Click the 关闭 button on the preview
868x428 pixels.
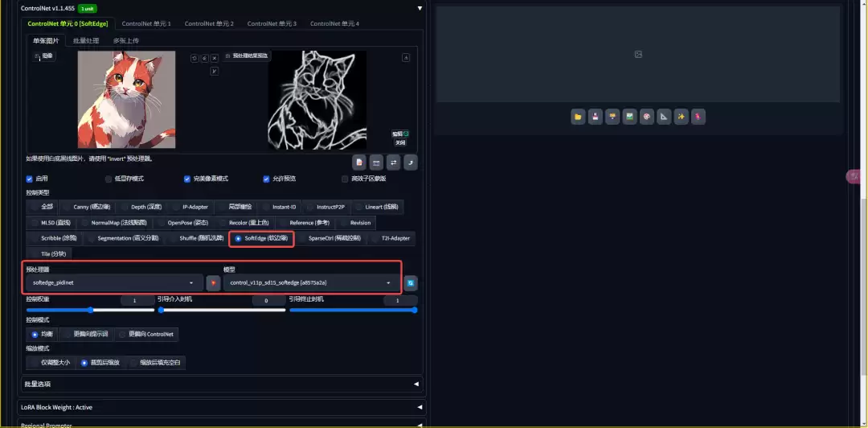tap(400, 142)
